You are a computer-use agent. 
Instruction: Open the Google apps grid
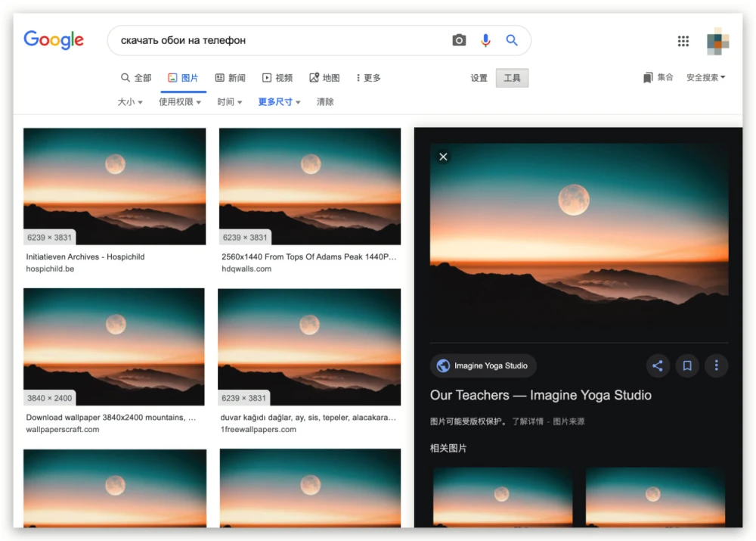click(683, 41)
